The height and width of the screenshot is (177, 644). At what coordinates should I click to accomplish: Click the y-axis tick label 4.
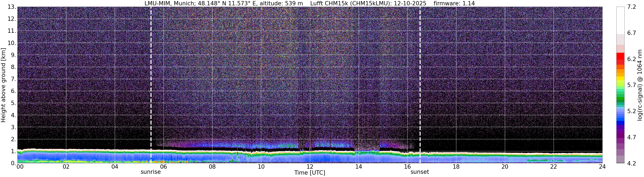point(14,115)
